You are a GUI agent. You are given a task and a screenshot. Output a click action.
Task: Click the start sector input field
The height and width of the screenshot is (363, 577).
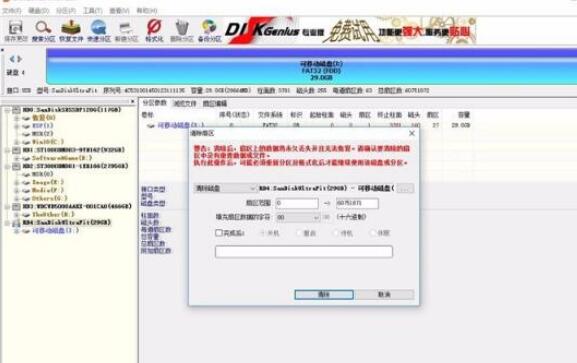pos(297,203)
